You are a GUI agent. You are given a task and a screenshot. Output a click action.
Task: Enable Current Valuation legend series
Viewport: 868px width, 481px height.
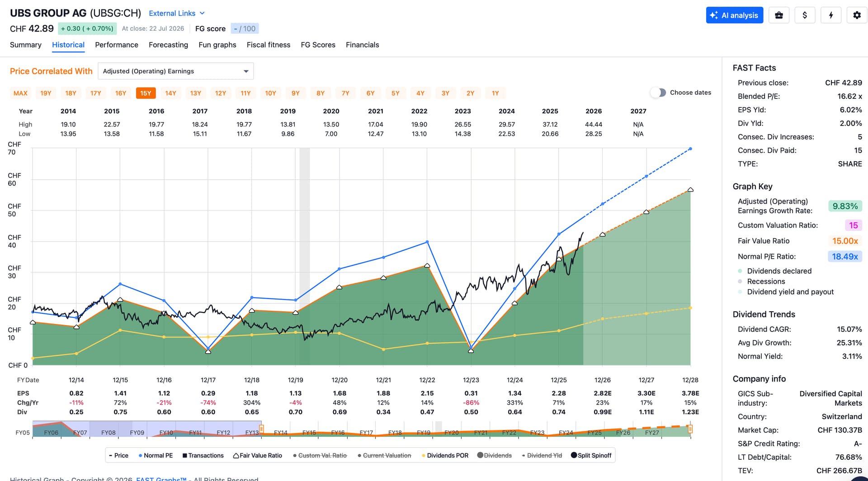(384, 455)
